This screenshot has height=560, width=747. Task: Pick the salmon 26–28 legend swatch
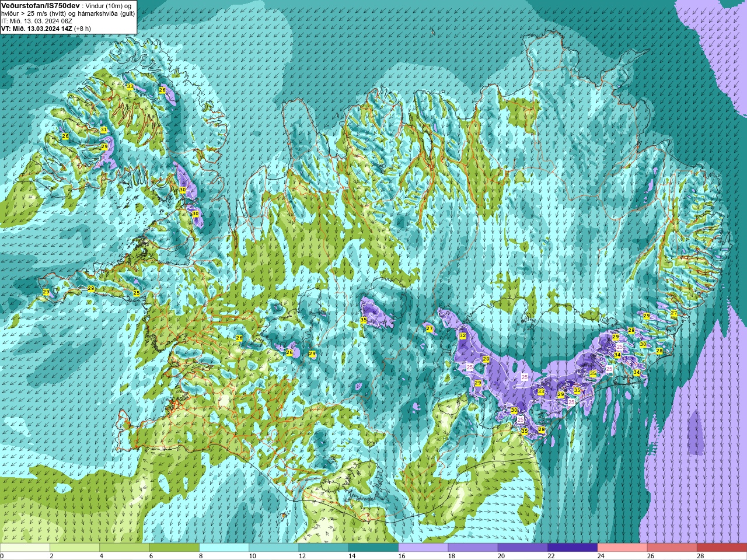click(x=672, y=548)
